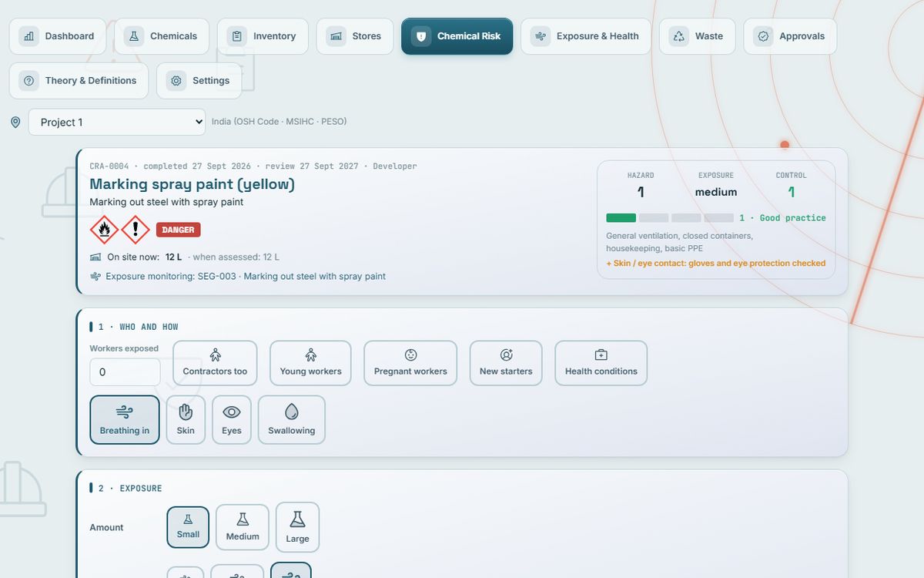Select the Eyes exposure route

pyautogui.click(x=232, y=420)
